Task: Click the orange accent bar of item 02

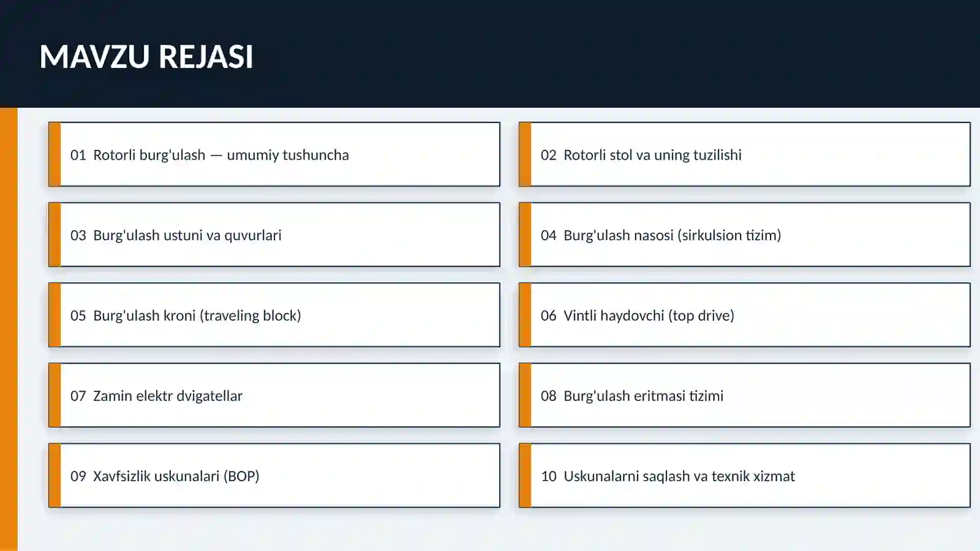Action: (525, 154)
